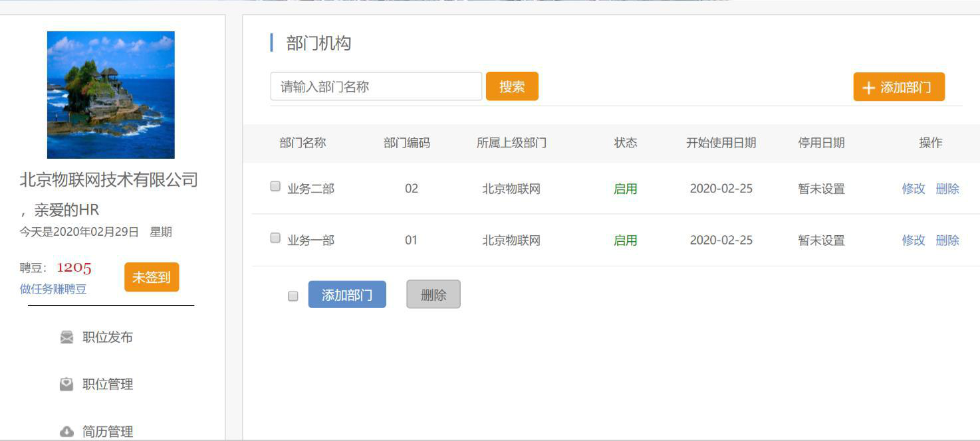
Task: Click the orange 搜索 button
Action: click(x=512, y=86)
